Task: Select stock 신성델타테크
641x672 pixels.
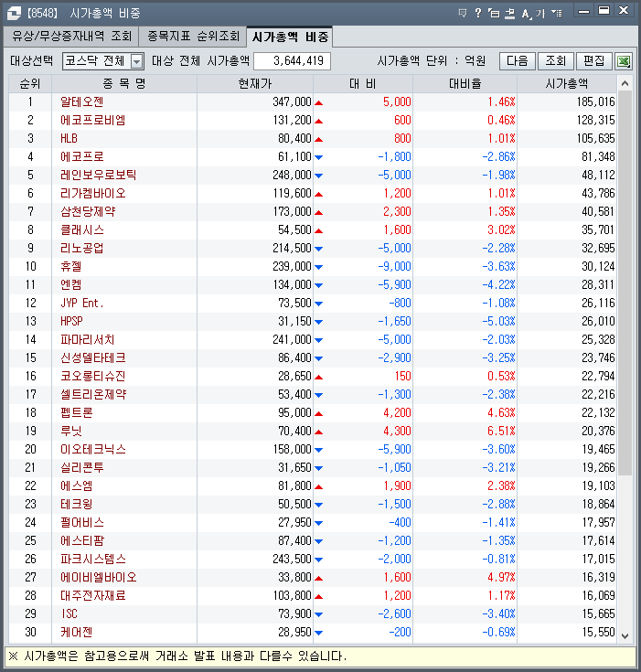Action: pos(93,357)
